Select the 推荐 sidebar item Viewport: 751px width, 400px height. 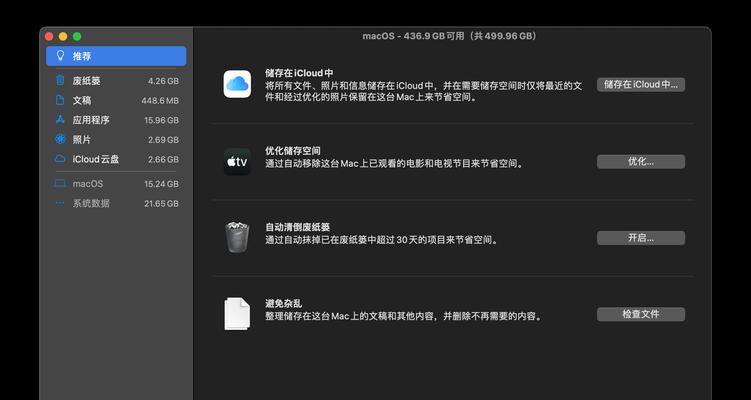pyautogui.click(x=116, y=56)
